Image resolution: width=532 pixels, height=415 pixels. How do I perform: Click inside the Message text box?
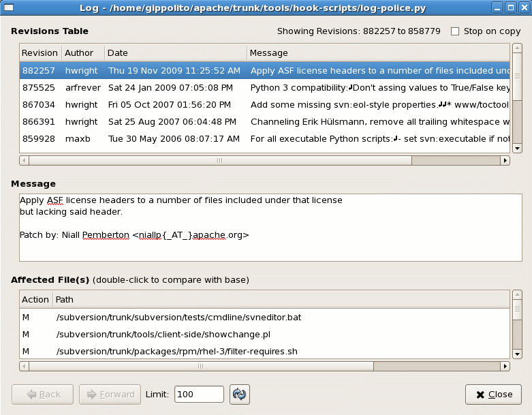[x=270, y=228]
